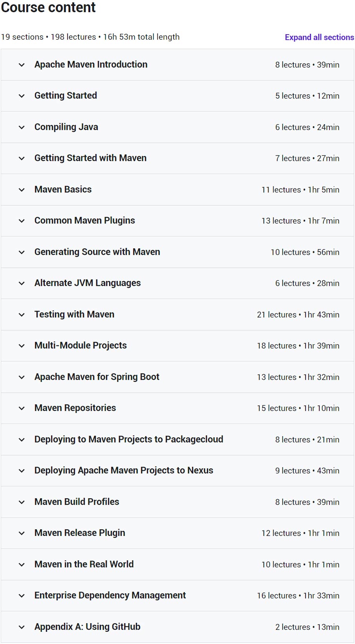This screenshot has width=355, height=644.
Task: Click the Maven Repositories section heading
Action: (75, 408)
